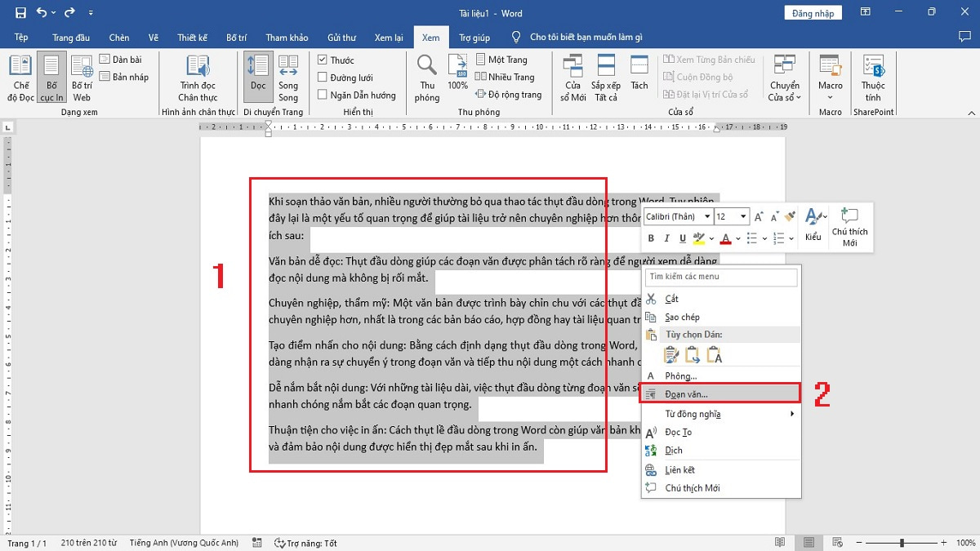
Task: Select the Bố cục In layout
Action: [x=52, y=78]
